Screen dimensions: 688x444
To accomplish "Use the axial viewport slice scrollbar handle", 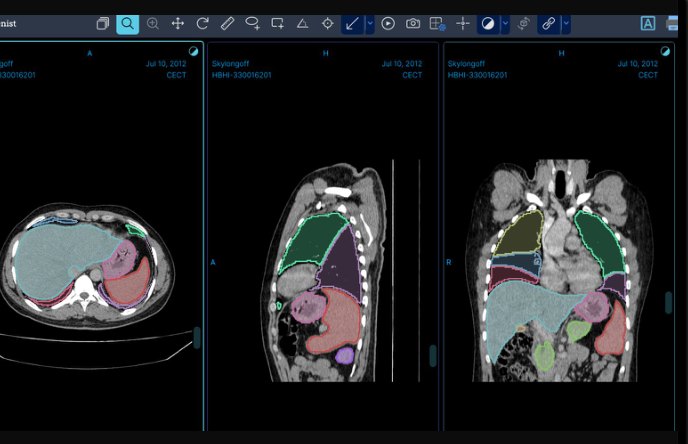I will (x=197, y=337).
